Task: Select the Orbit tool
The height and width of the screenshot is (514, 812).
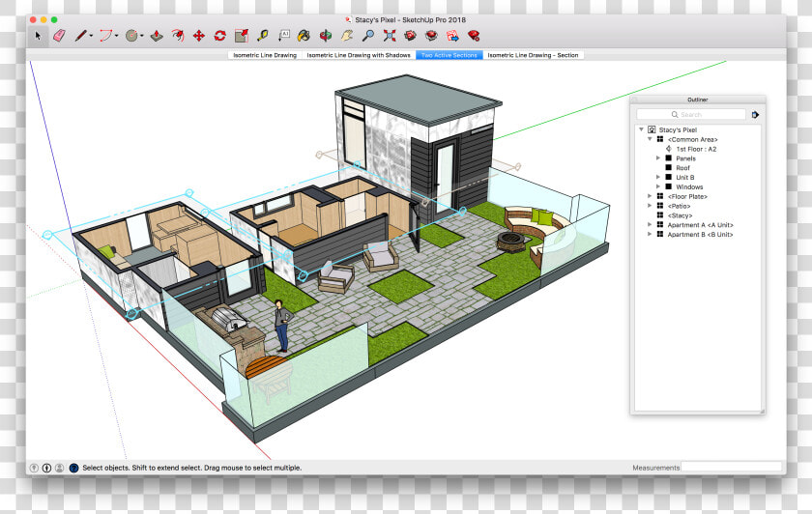Action: point(325,36)
